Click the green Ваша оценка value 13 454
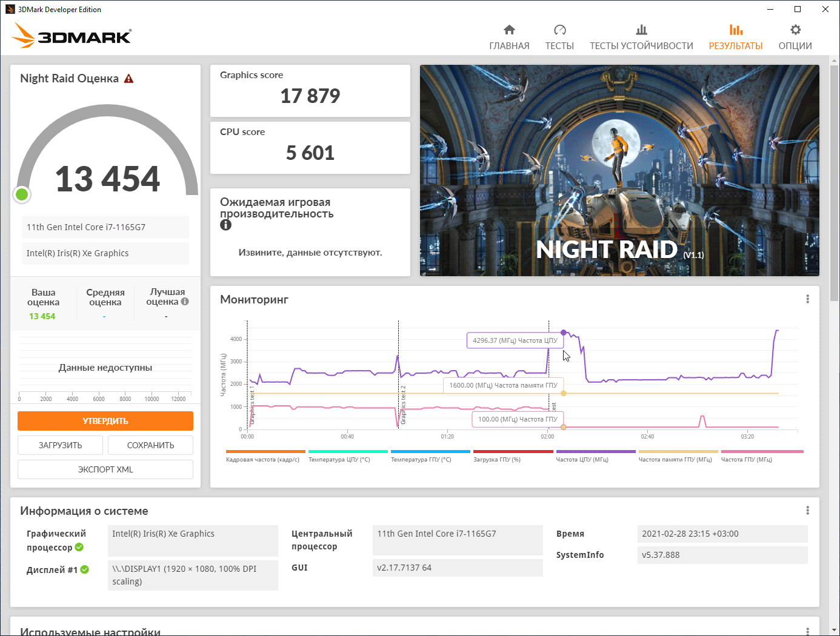Screen dimensions: 840x636 (x=42, y=316)
